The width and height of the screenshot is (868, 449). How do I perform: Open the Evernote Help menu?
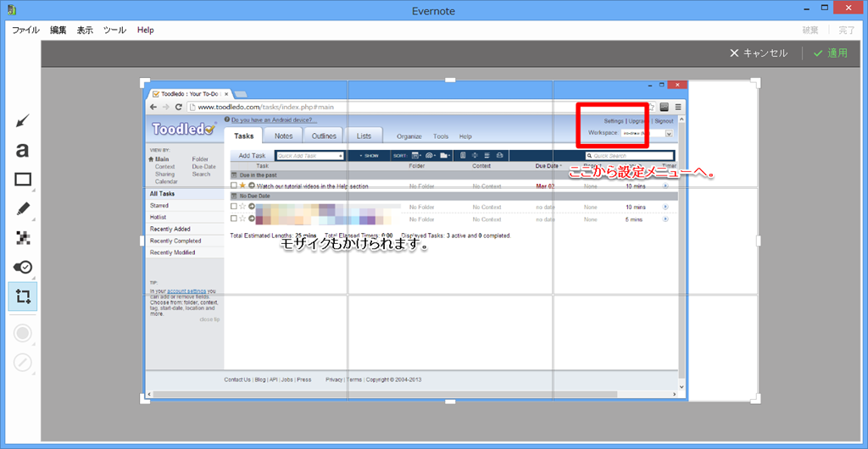(x=146, y=30)
